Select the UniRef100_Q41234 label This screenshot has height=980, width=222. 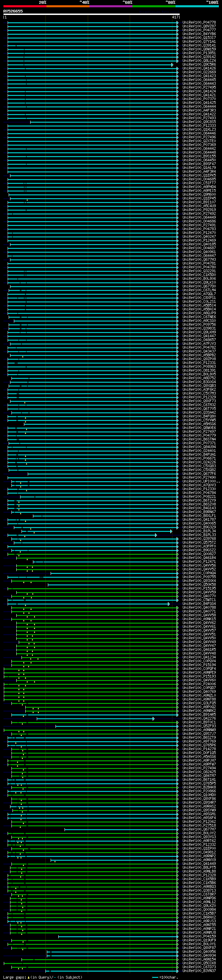click(199, 657)
